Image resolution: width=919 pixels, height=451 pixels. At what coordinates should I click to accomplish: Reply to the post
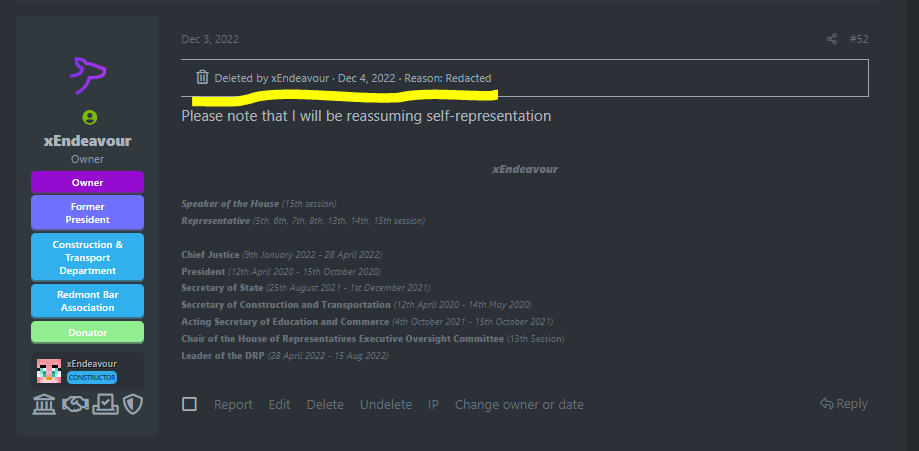[x=843, y=404]
